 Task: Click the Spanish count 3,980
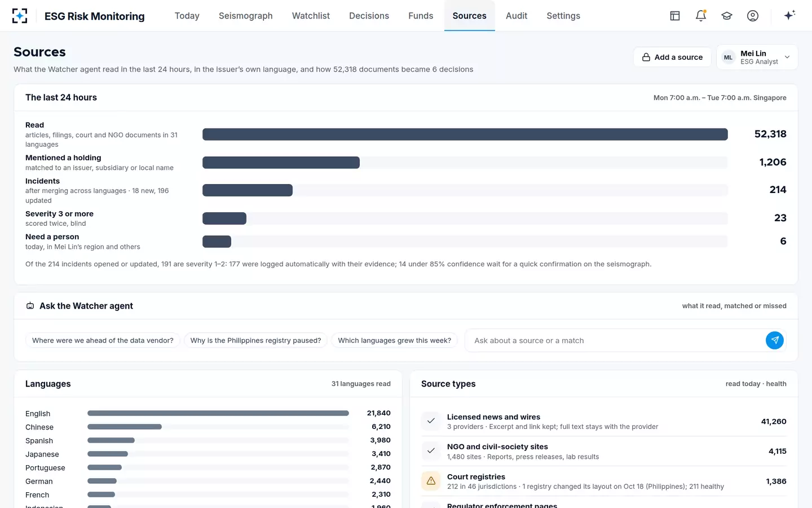click(x=381, y=440)
